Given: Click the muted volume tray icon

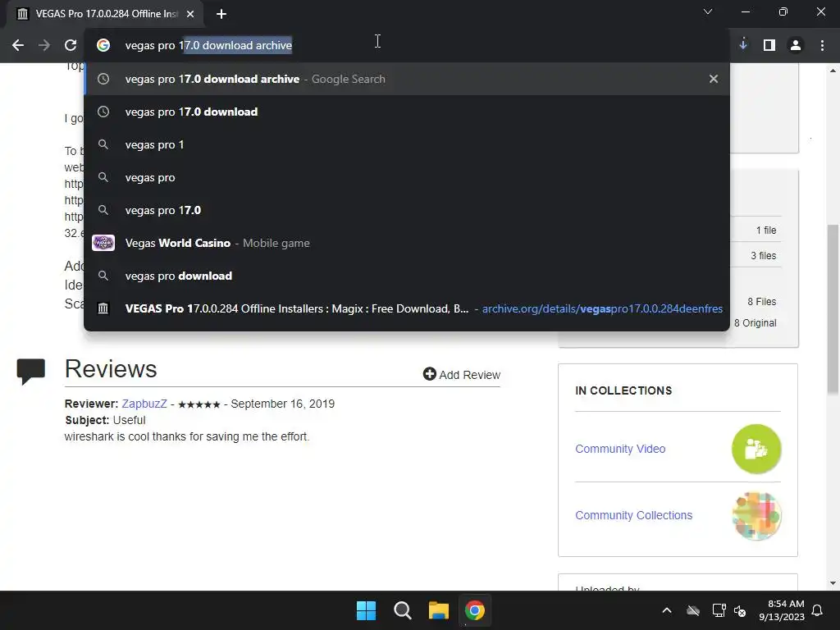Looking at the screenshot, I should click(740, 610).
